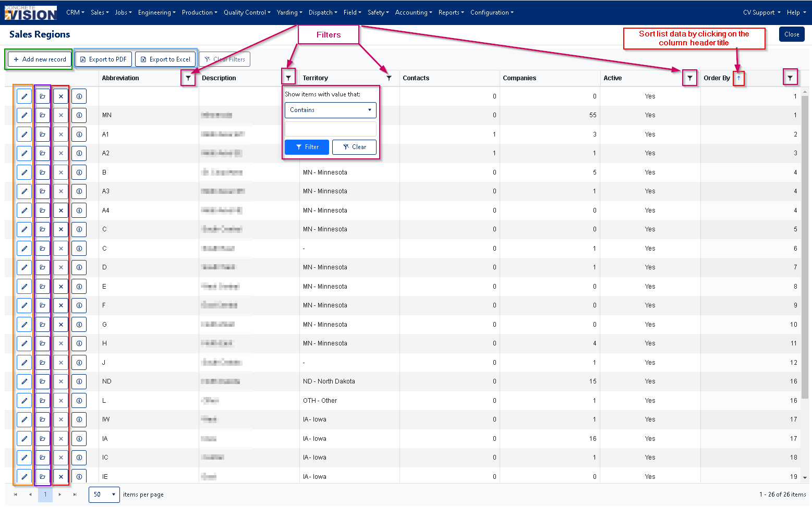Export list to Excel
This screenshot has width=812, height=507.
coord(165,59)
